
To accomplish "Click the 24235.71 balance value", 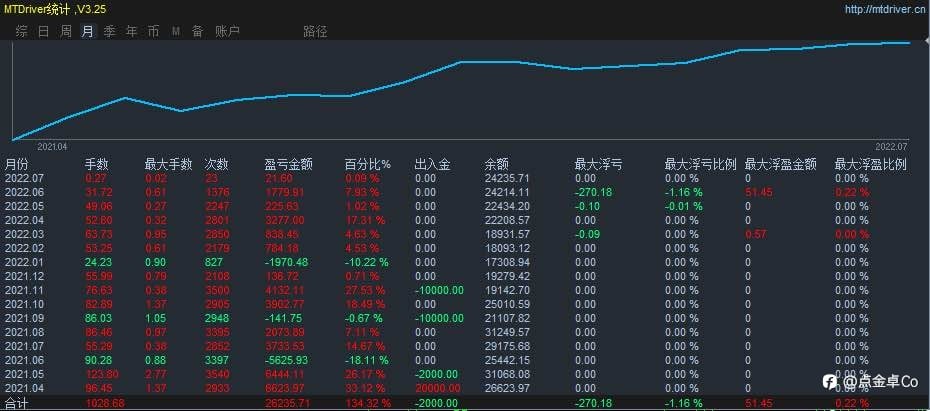I will pos(507,179).
